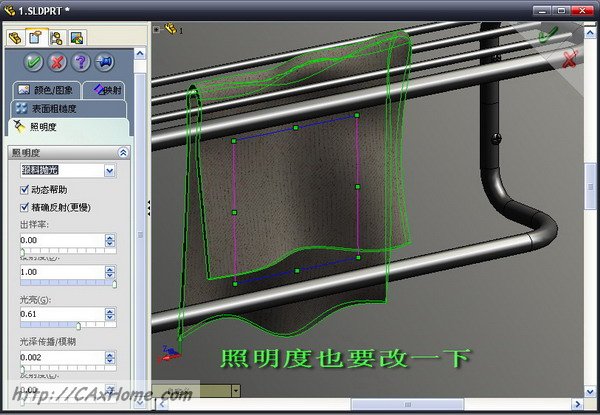Click the viewport vertical scrollbar thumb
This screenshot has height=415, width=600.
click(x=590, y=186)
